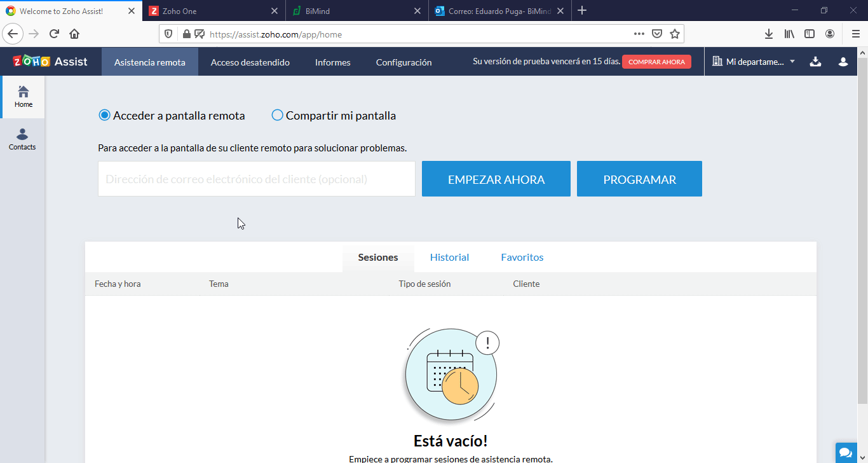Bookmark this page with the star
868x463 pixels.
click(675, 34)
